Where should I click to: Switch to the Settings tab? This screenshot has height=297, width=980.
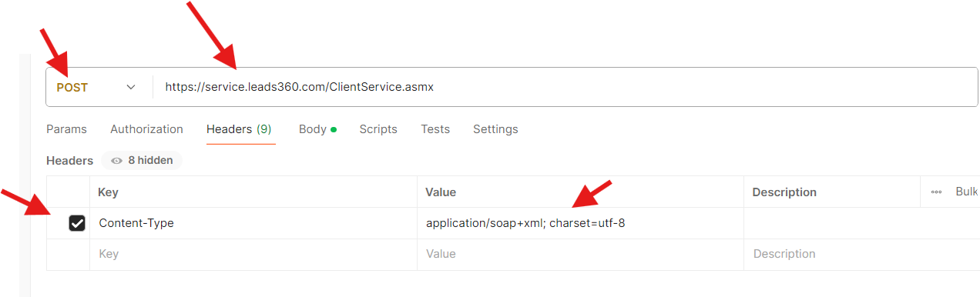[x=495, y=129]
